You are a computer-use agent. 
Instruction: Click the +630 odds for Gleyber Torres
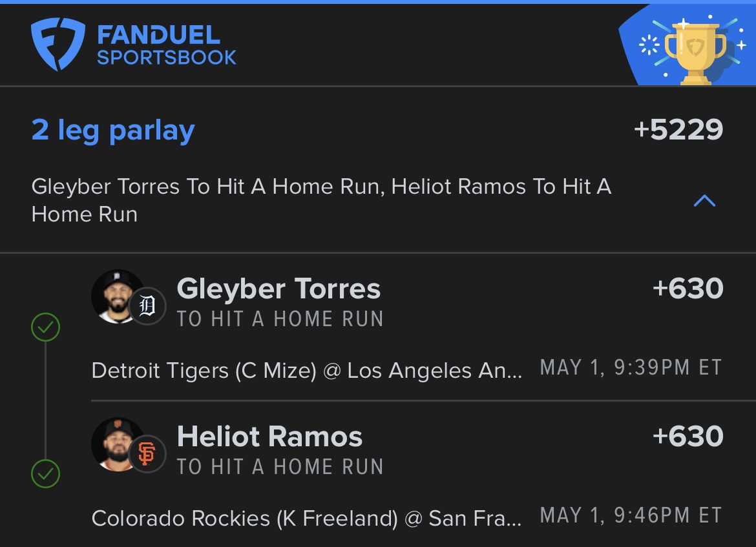[x=688, y=288]
